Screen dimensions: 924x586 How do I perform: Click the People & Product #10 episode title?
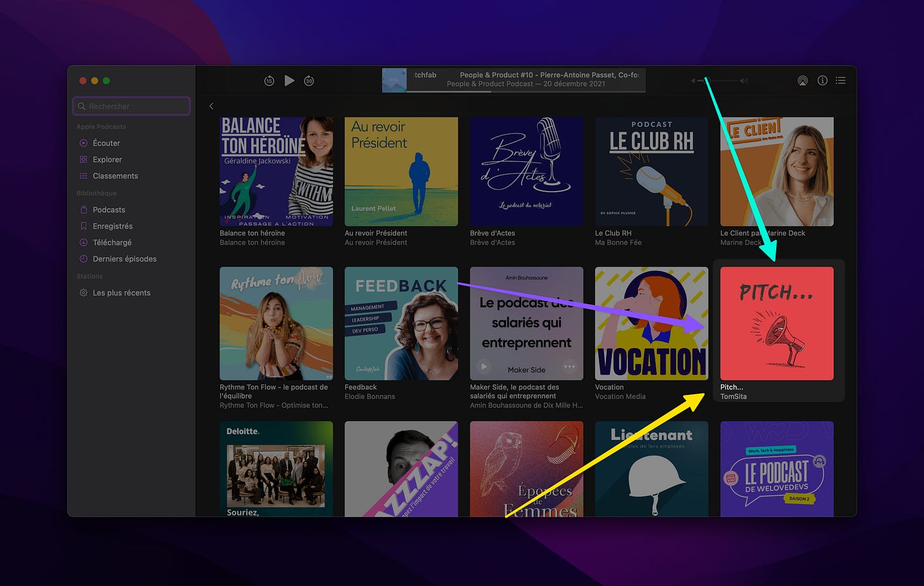coord(549,75)
